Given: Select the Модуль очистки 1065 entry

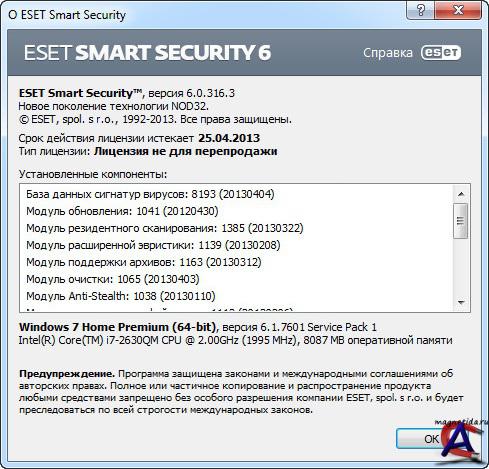Looking at the screenshot, I should pyautogui.click(x=113, y=279).
